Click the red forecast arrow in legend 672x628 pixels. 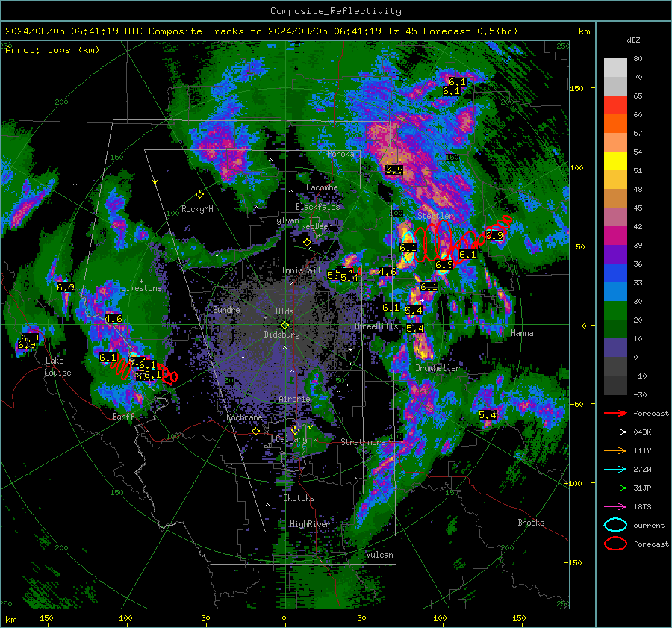point(615,413)
